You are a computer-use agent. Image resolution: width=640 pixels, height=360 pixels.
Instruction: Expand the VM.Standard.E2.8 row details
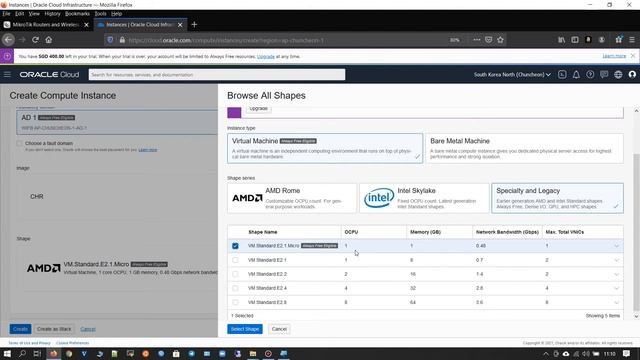(x=616, y=302)
